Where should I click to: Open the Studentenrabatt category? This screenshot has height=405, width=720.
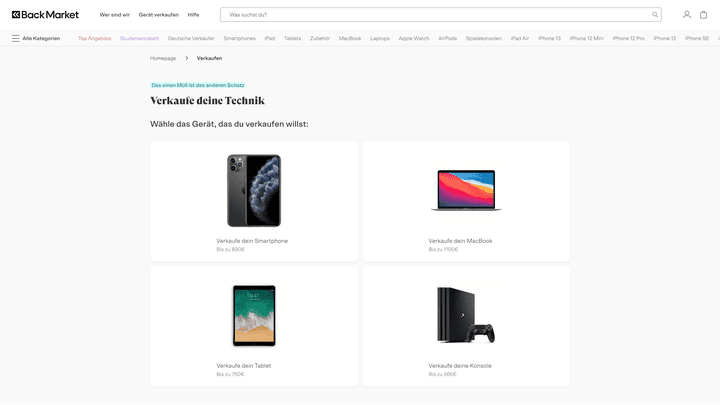click(140, 38)
